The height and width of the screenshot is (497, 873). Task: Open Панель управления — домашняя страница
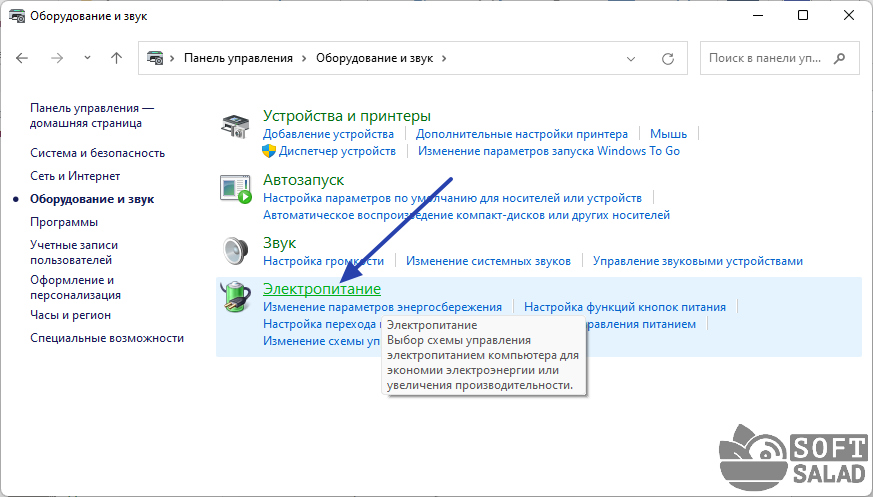click(x=92, y=116)
